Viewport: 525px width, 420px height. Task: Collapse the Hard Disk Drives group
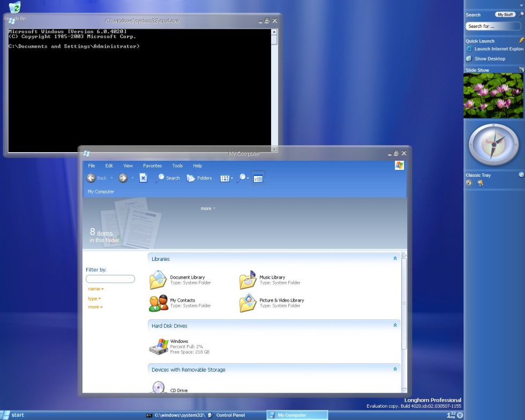point(395,325)
